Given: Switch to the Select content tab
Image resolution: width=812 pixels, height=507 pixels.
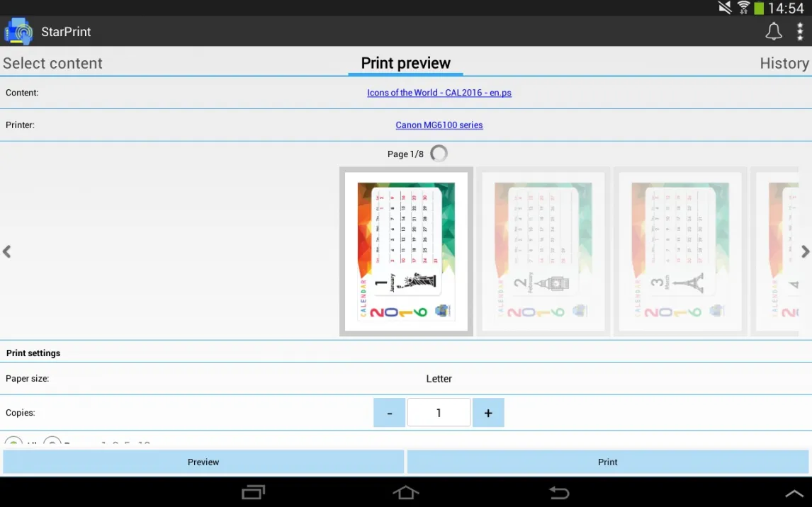Looking at the screenshot, I should tap(53, 63).
